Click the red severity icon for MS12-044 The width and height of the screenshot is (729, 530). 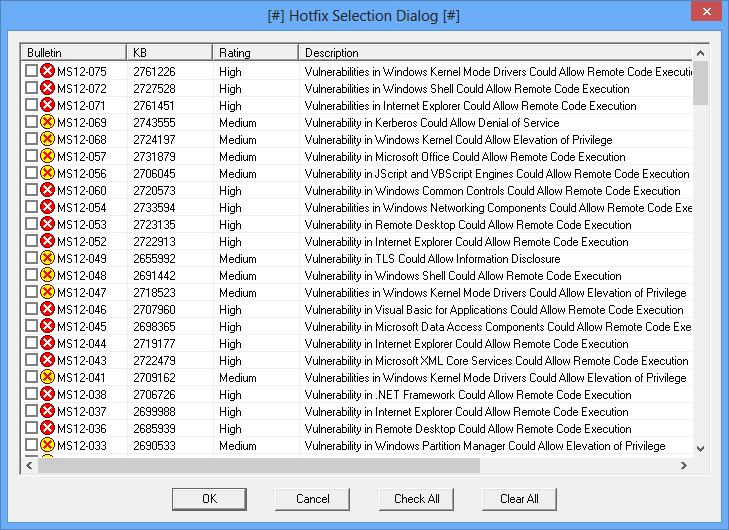click(47, 343)
